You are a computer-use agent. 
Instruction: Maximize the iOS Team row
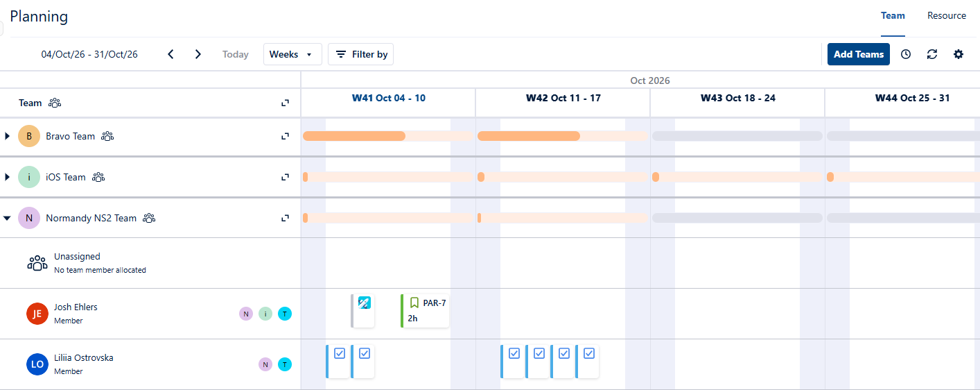[x=285, y=177]
